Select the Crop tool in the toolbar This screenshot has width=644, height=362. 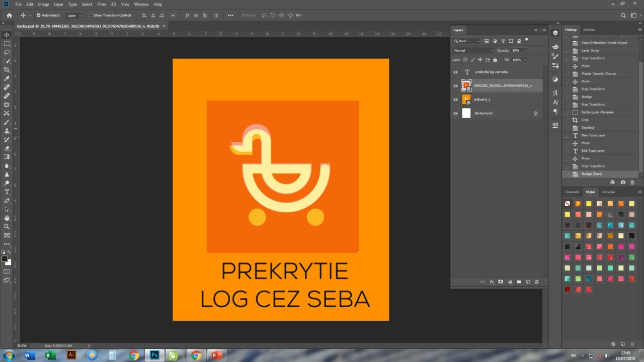(x=7, y=69)
